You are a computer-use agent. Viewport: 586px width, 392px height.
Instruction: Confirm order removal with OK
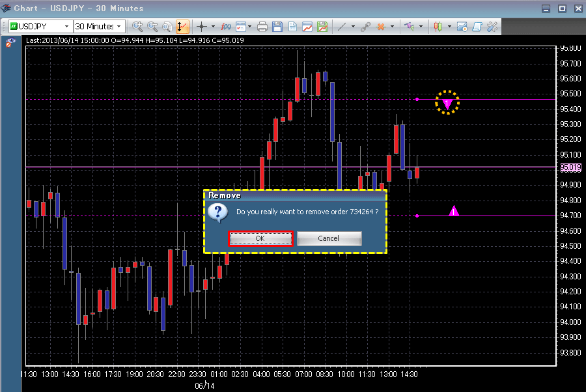pos(260,238)
